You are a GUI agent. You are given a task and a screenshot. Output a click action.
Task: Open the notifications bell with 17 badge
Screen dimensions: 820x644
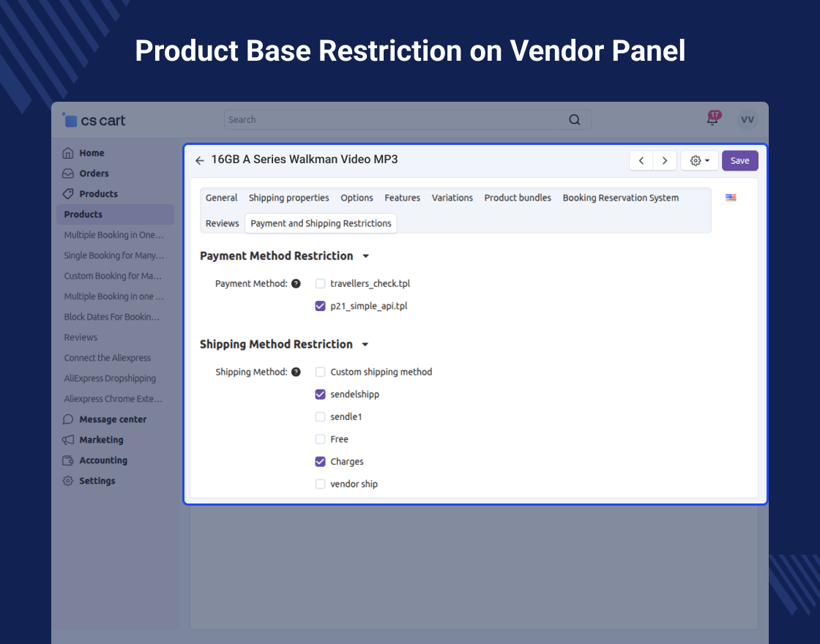(712, 119)
